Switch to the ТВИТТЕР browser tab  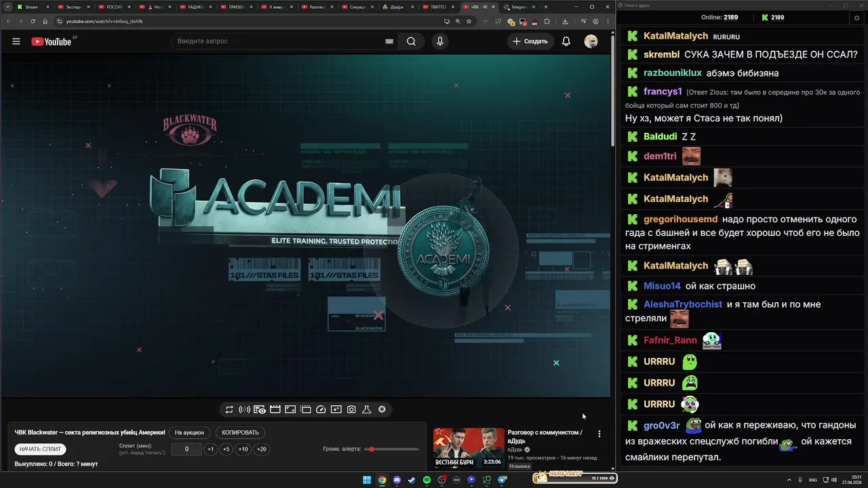point(438,7)
